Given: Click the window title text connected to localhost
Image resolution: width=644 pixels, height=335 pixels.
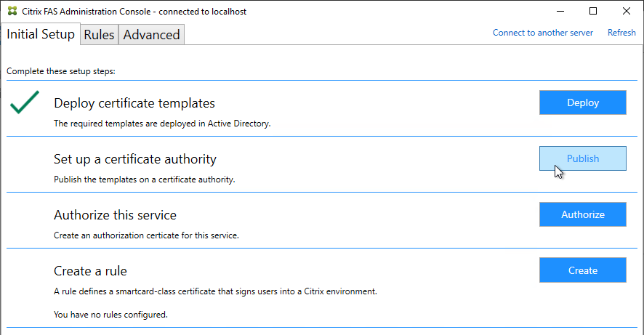Looking at the screenshot, I should [203, 12].
